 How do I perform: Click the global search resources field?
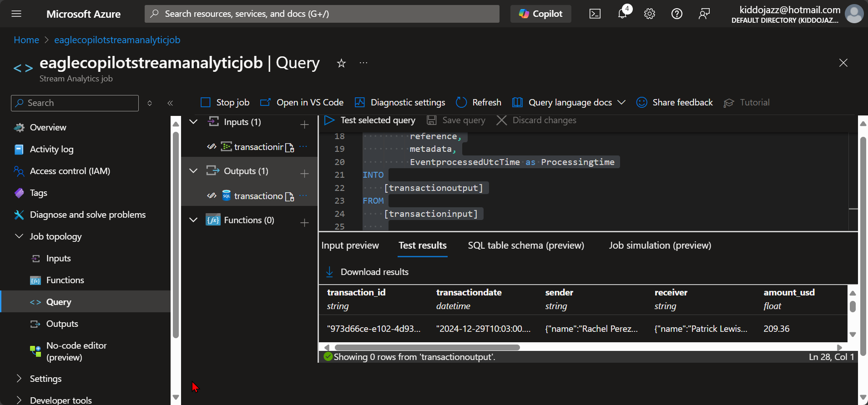[322, 14]
